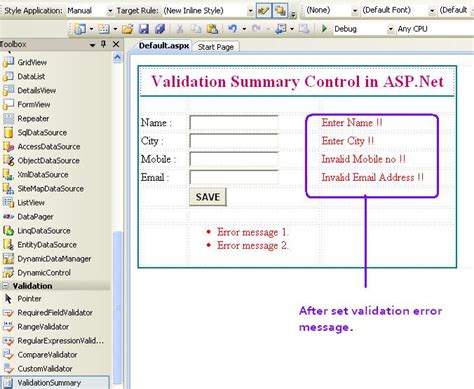Click the Email text box
The height and width of the screenshot is (389, 474).
[234, 177]
